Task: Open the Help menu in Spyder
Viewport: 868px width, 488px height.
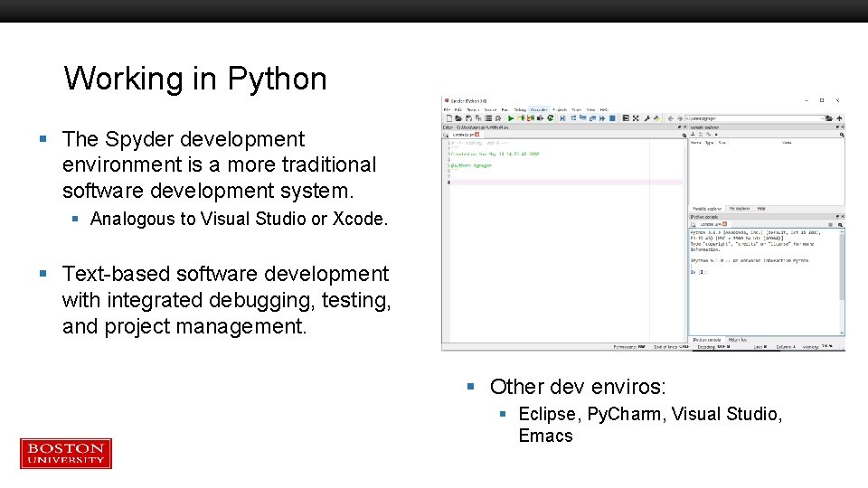Action: [x=605, y=109]
